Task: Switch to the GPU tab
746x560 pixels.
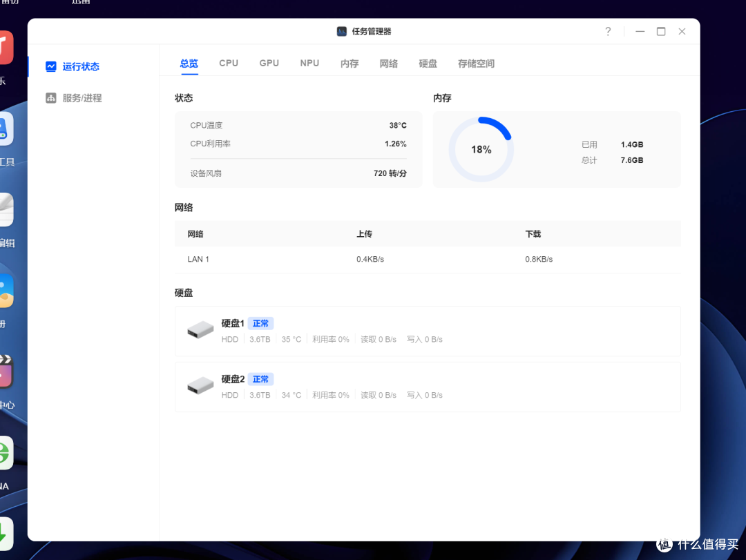Action: (x=269, y=64)
